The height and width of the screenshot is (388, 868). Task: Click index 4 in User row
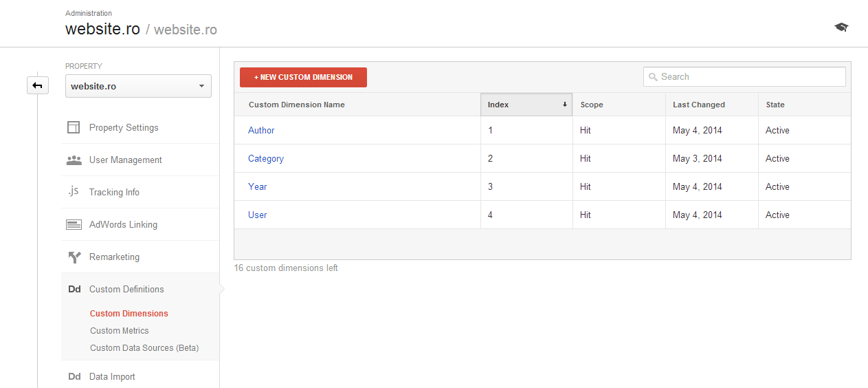490,215
